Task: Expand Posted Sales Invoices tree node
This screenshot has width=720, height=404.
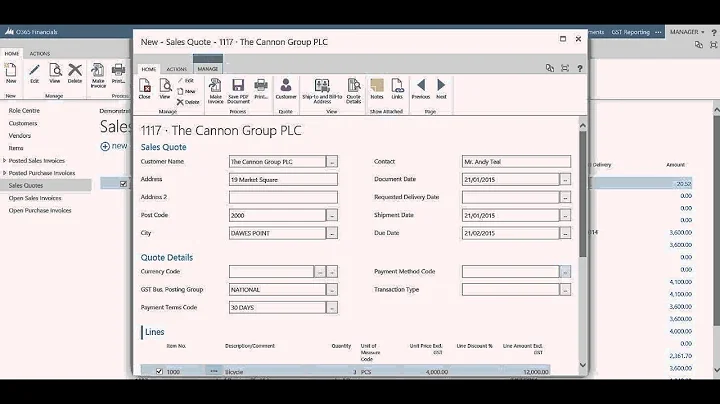Action: pyautogui.click(x=5, y=160)
